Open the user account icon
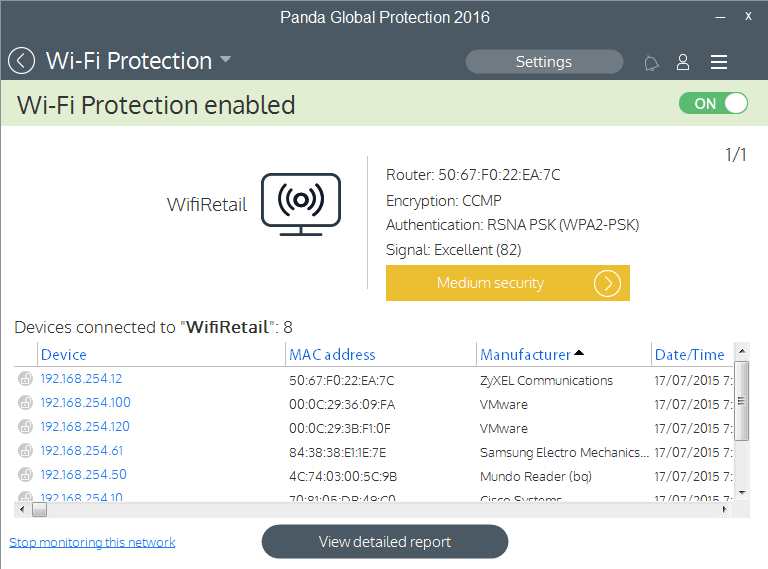Viewport: 768px width, 569px height. 683,62
